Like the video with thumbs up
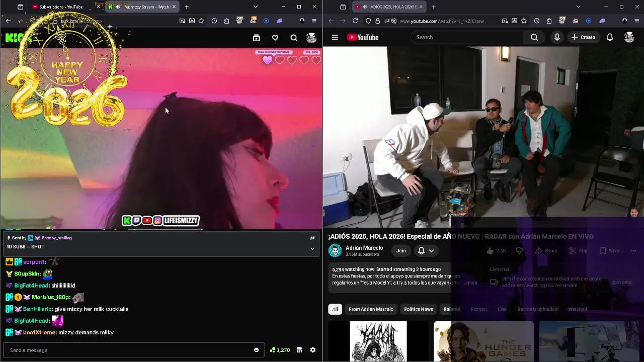The height and width of the screenshot is (362, 644). (x=497, y=251)
